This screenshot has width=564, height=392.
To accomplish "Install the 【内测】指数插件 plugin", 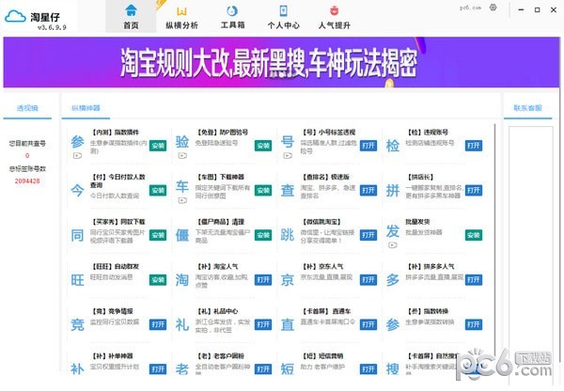I will 158,146.
